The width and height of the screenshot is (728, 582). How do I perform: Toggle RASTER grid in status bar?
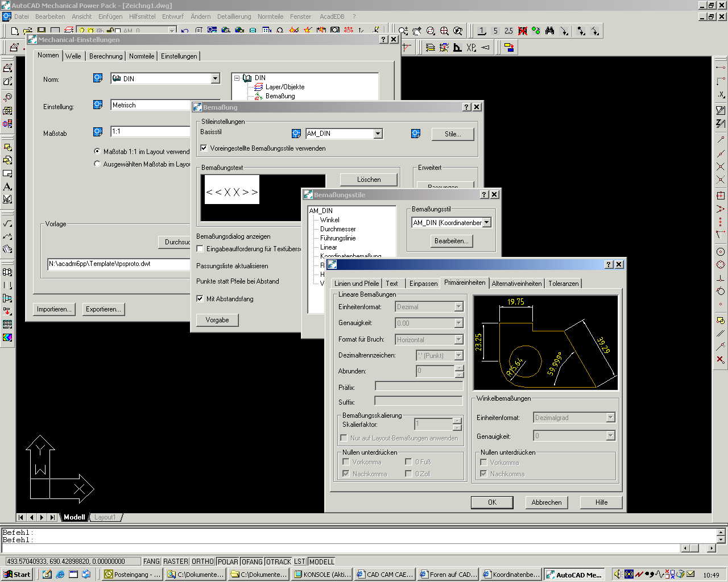176,562
